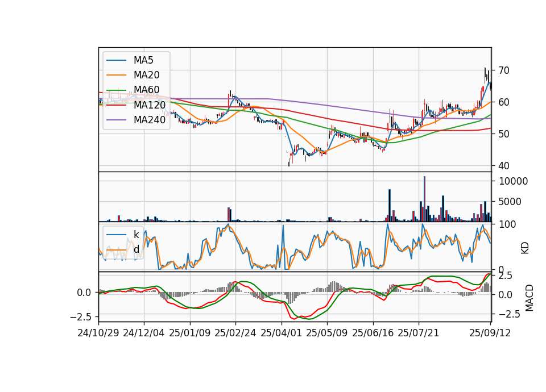Viewport: 546px width, 392px height.
Task: Click the MA120 legend label
Action: (x=150, y=105)
